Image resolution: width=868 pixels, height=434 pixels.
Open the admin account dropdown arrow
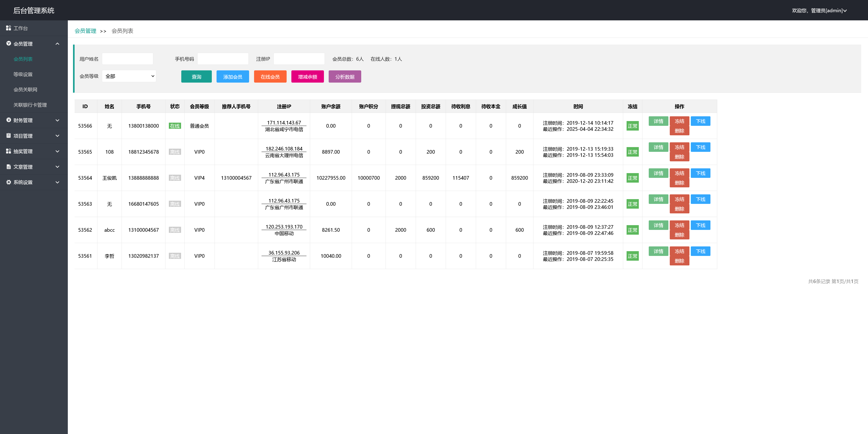pos(845,11)
